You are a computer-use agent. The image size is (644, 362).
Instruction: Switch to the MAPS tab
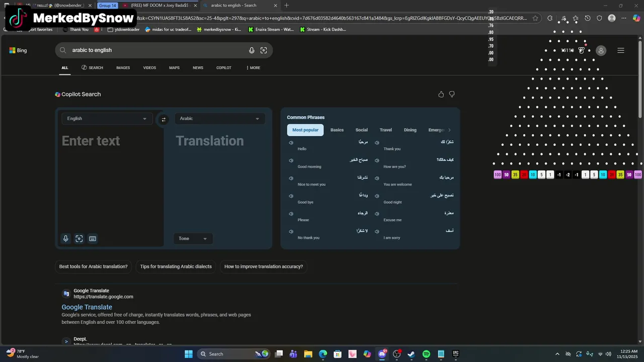point(174,68)
